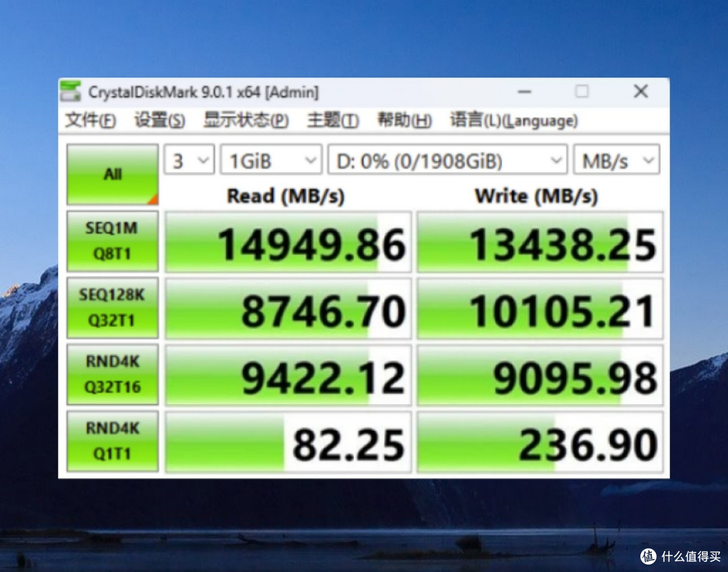The height and width of the screenshot is (572, 728).
Task: Click the RND4K Q1T1 read result 82.25
Action: coord(289,442)
